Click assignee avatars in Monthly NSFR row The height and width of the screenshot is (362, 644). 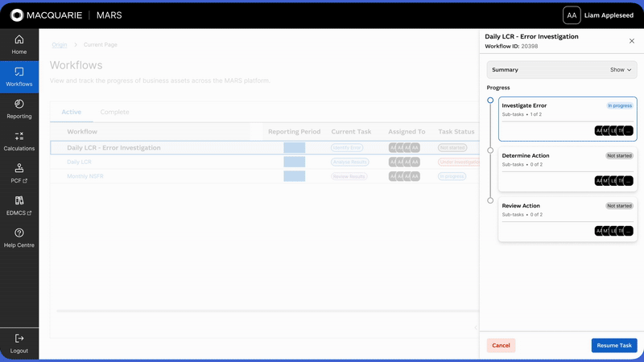coord(404,176)
